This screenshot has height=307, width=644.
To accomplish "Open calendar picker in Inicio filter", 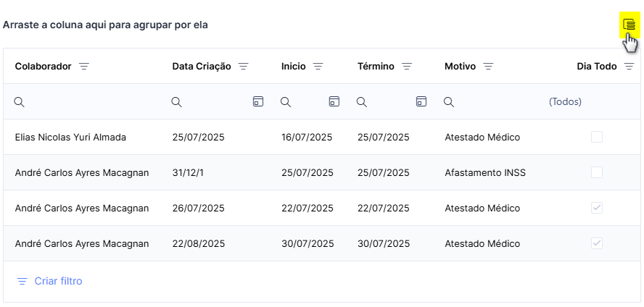I will coord(334,101).
